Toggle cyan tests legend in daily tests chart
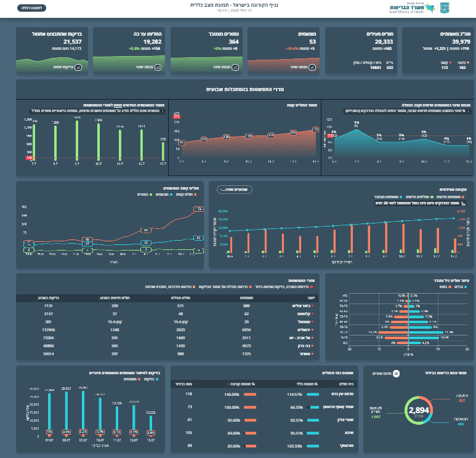The height and width of the screenshot is (458, 476). [151, 379]
